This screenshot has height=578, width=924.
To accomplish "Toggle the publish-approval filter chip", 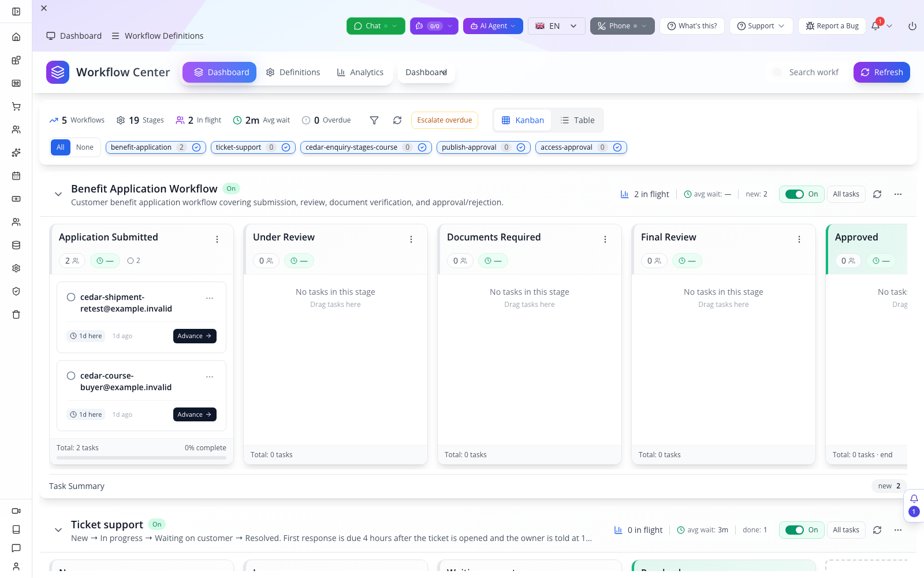I will [483, 147].
